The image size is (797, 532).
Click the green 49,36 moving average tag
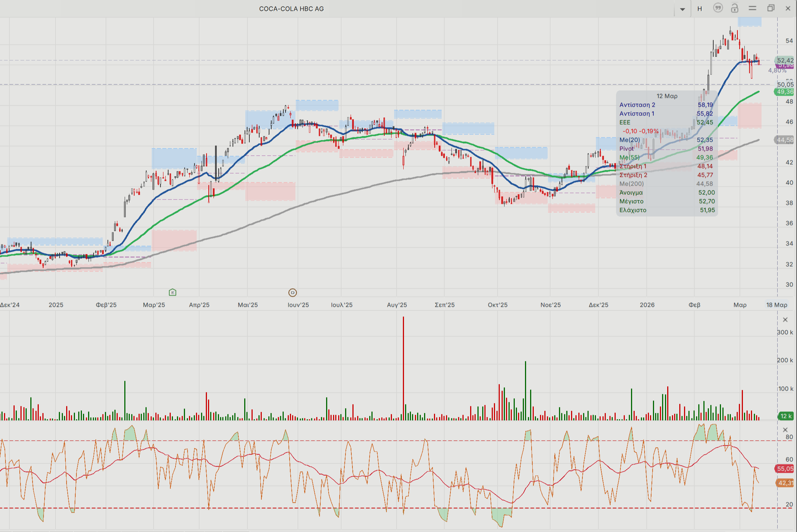[785, 92]
